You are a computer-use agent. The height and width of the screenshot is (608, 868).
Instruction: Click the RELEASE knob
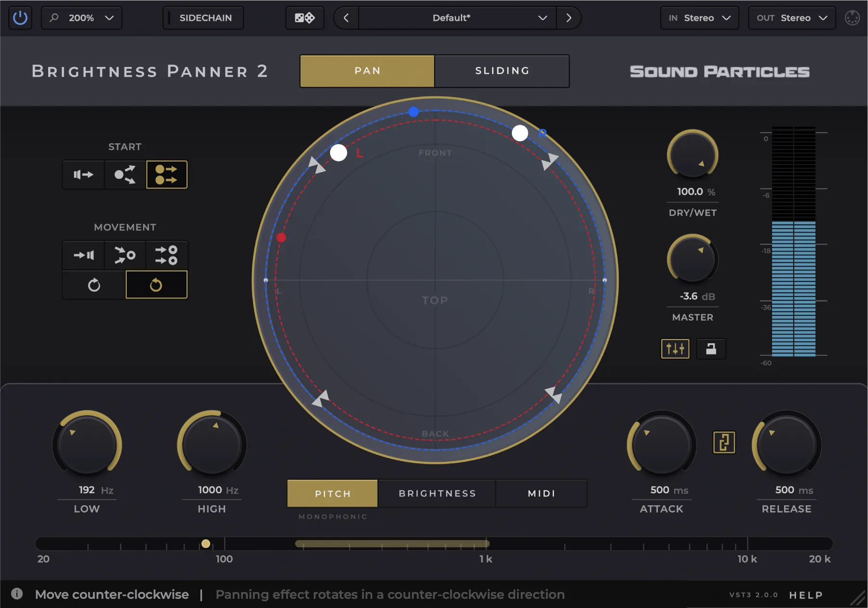(x=787, y=445)
